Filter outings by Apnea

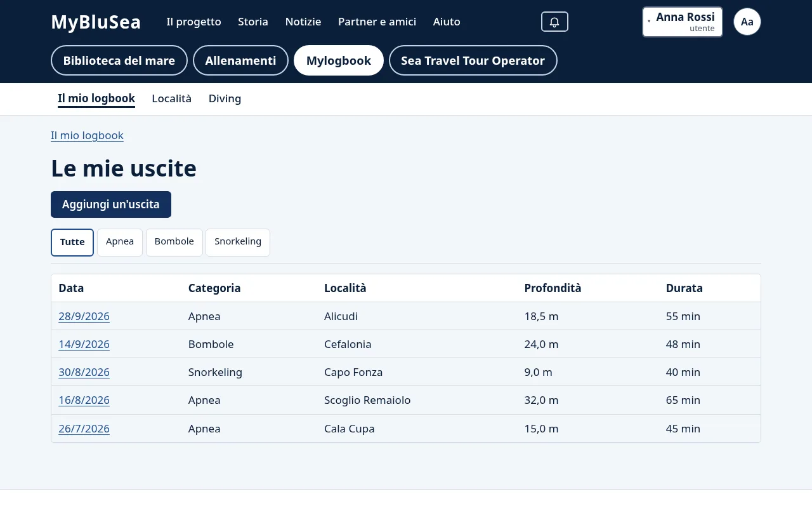120,242
